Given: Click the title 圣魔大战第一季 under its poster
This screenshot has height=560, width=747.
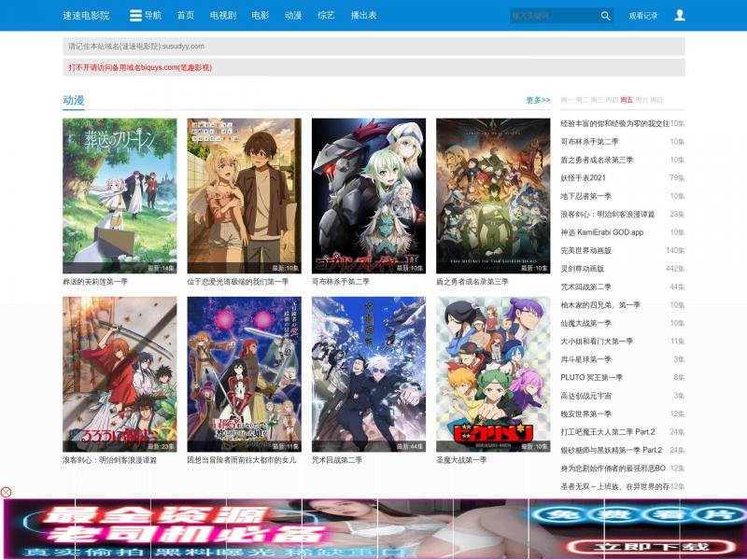Looking at the screenshot, I should click(461, 460).
